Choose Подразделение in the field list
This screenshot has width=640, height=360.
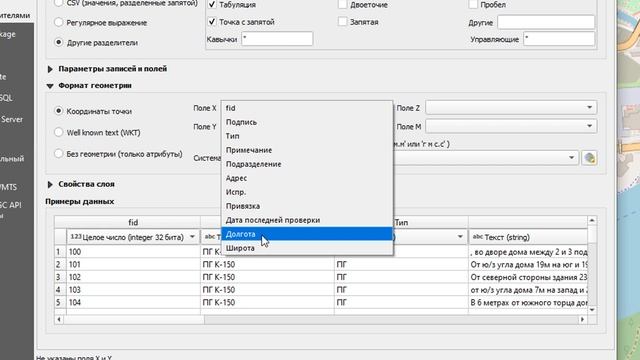307,164
